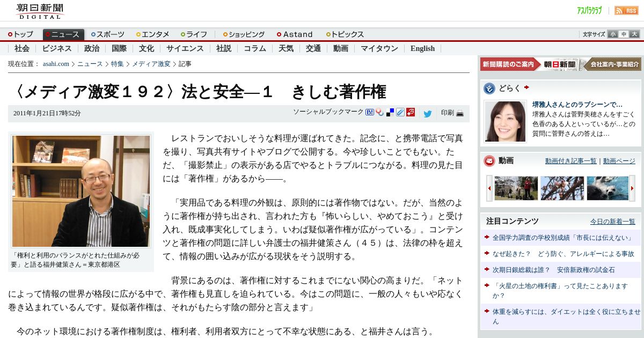Open the トップ tab
644x338 pixels.
(20, 34)
